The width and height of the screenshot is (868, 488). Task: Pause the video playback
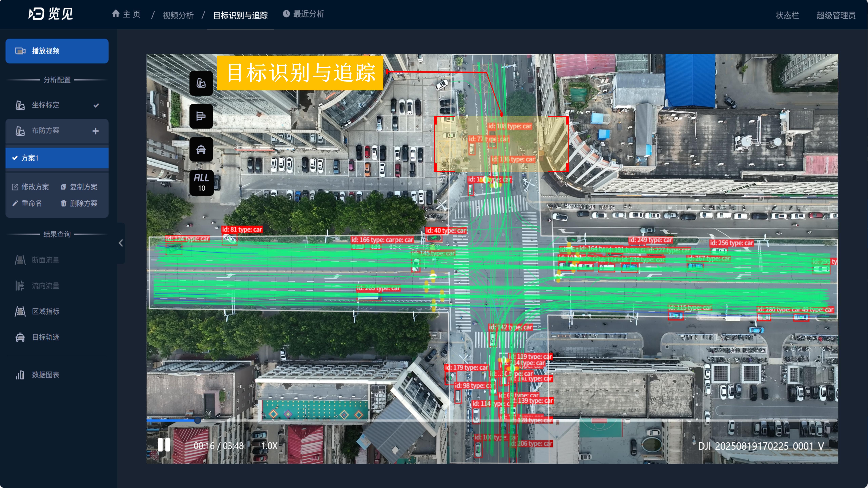[x=164, y=445]
